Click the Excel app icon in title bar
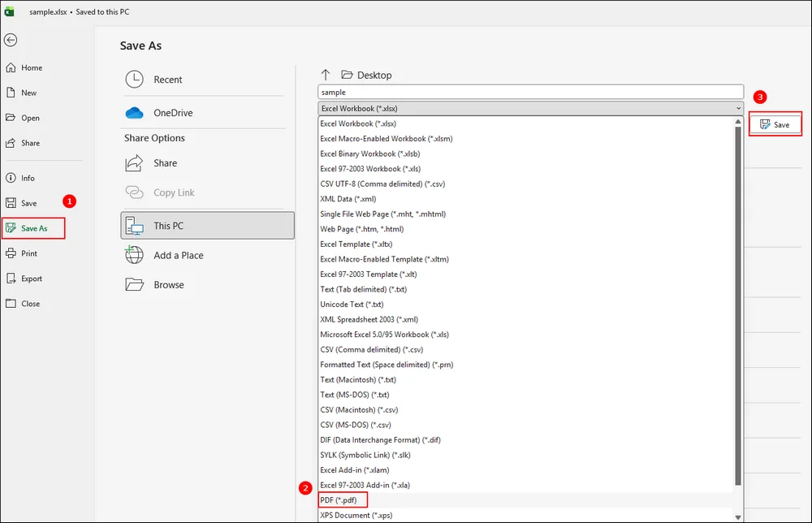This screenshot has height=523, width=812. coord(9,11)
